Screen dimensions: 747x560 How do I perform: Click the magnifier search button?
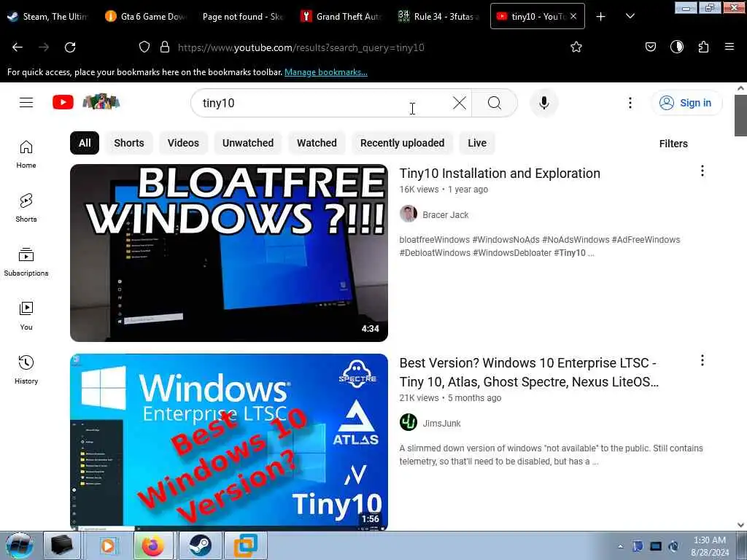tap(495, 103)
